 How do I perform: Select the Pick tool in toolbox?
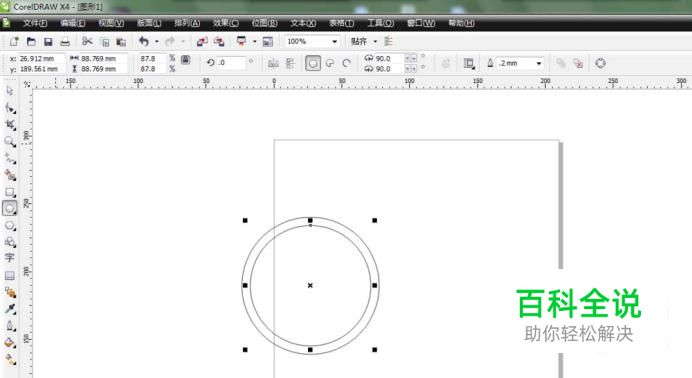pyautogui.click(x=10, y=91)
